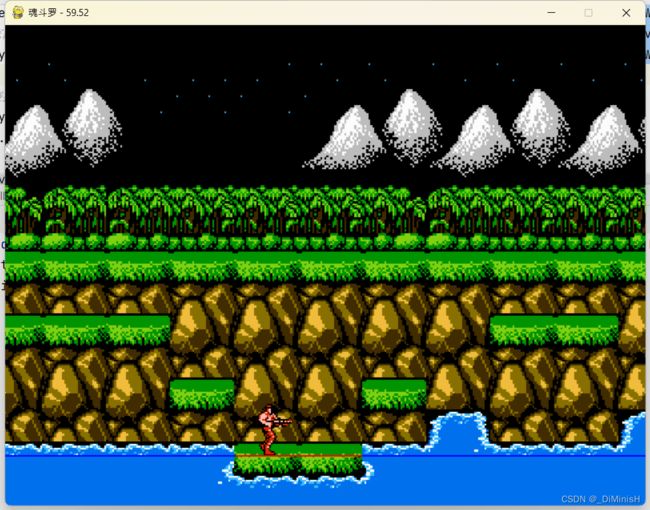
Task: Close the 魂斗罗 game window
Action: point(626,13)
